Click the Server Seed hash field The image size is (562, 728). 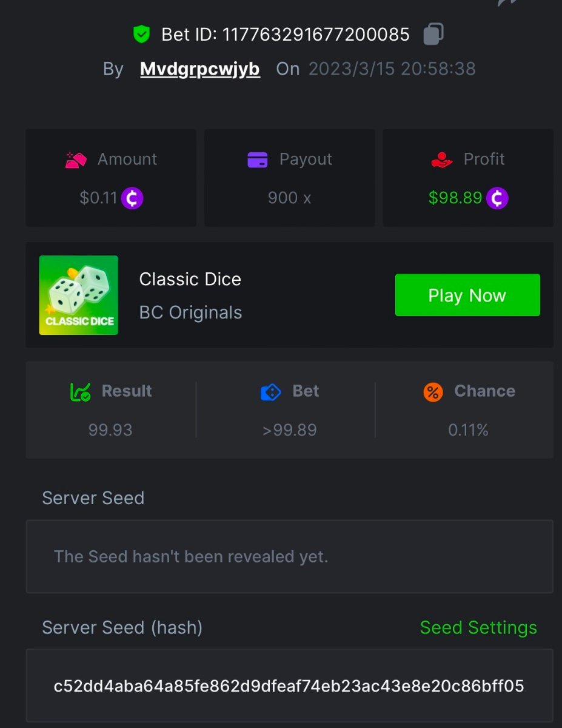[289, 686]
